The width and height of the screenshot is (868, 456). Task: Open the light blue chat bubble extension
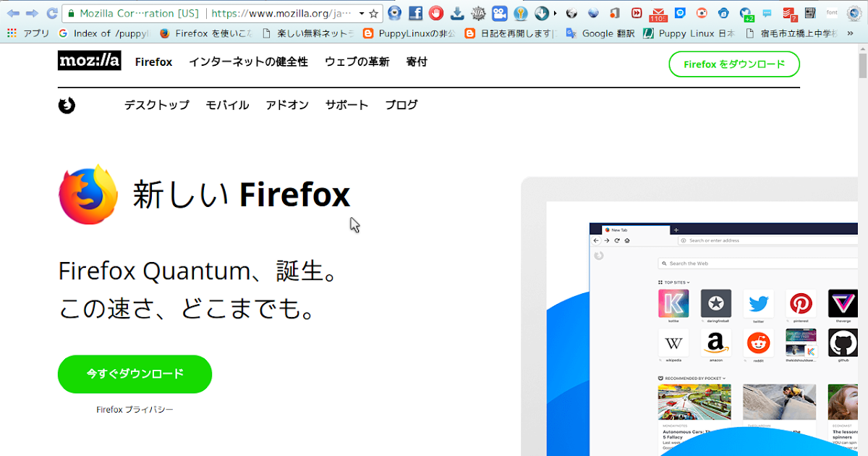point(767,13)
